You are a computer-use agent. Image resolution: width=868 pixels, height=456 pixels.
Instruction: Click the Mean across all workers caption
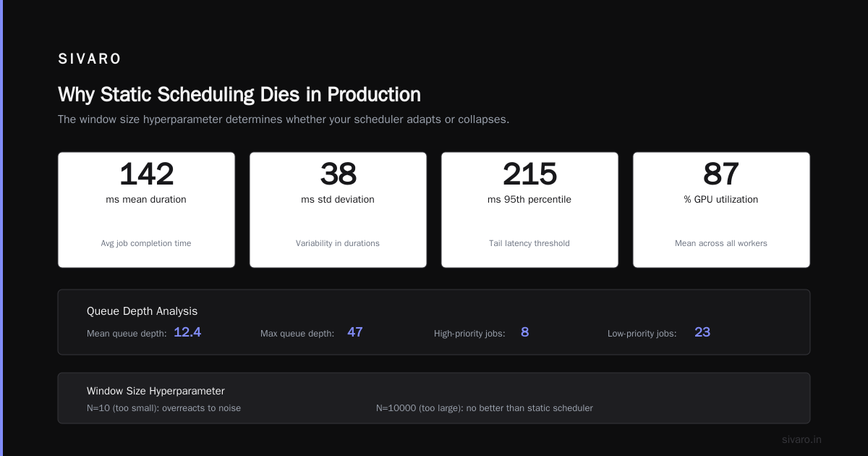721,243
